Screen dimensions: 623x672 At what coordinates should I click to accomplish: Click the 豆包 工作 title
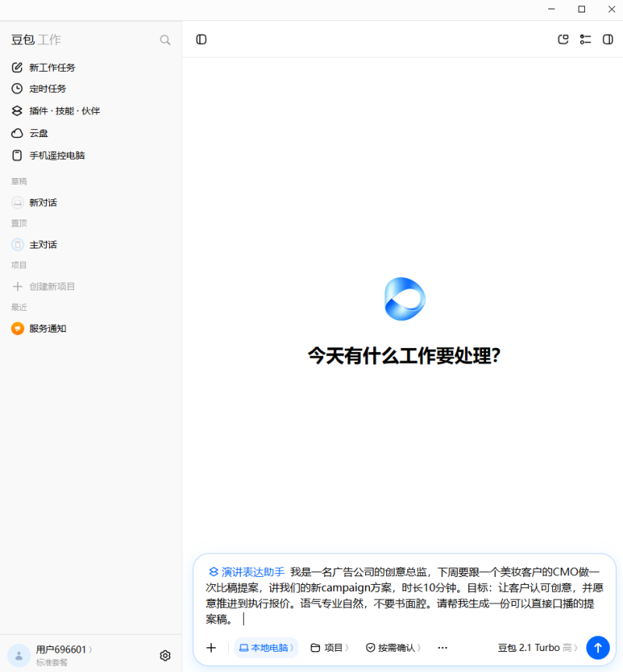coord(36,40)
